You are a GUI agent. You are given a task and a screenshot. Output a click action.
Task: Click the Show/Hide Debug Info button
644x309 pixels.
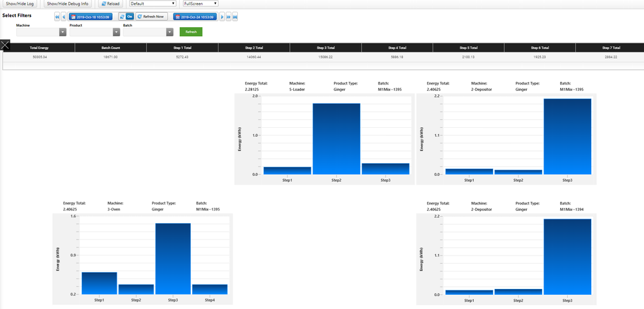click(68, 4)
